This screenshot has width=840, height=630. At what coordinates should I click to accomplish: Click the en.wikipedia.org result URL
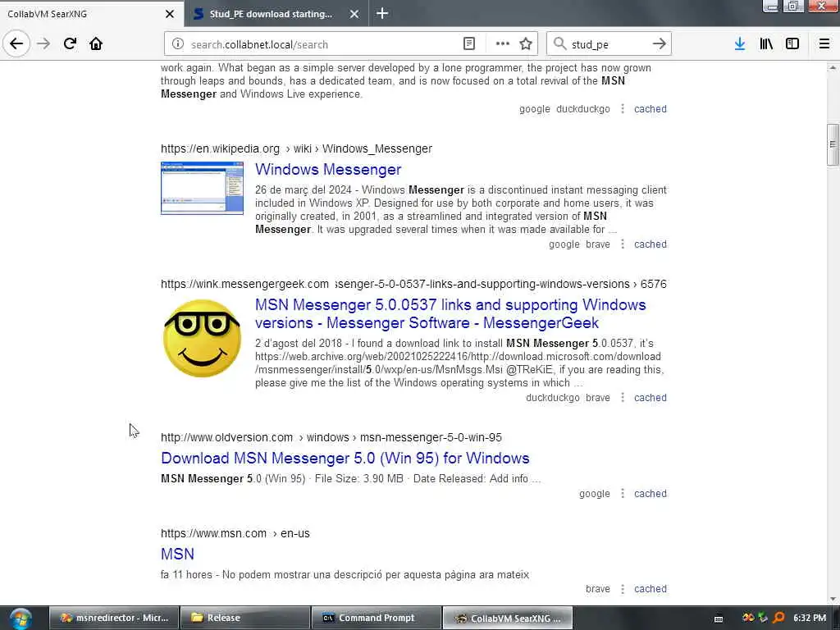(296, 148)
